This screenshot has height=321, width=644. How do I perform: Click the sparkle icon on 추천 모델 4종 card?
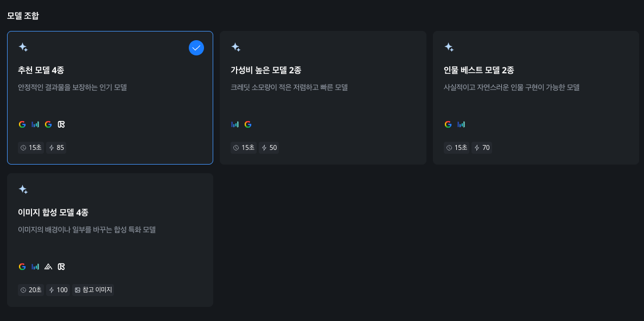[x=23, y=47]
